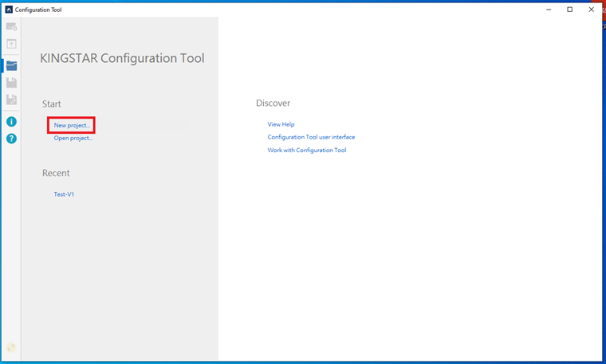Click the Open project... link
The height and width of the screenshot is (364, 606).
coord(73,138)
